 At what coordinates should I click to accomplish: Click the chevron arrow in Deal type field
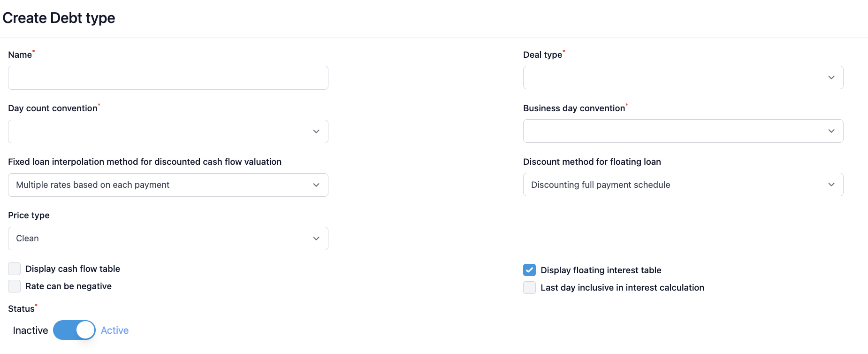[x=831, y=77]
